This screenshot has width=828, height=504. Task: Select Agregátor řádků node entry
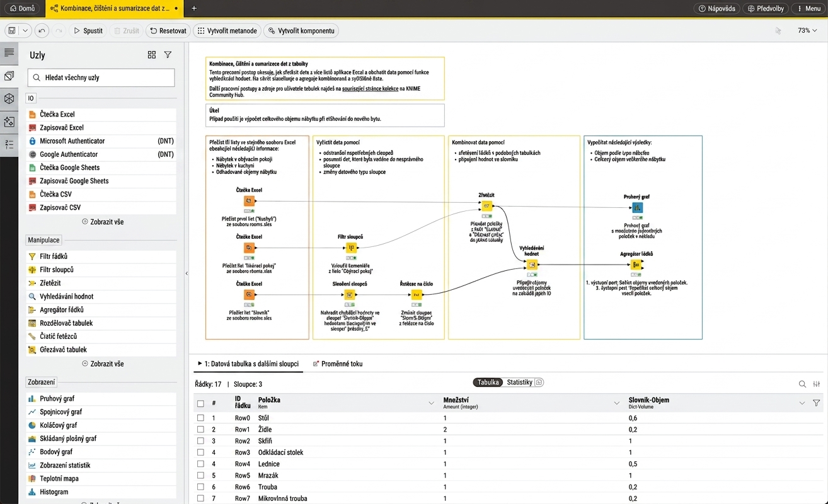pos(101,310)
